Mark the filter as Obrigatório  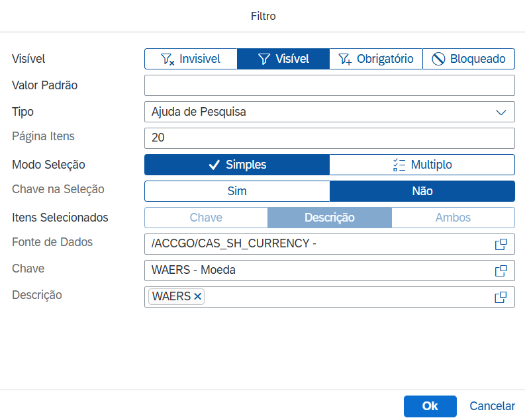tap(375, 59)
